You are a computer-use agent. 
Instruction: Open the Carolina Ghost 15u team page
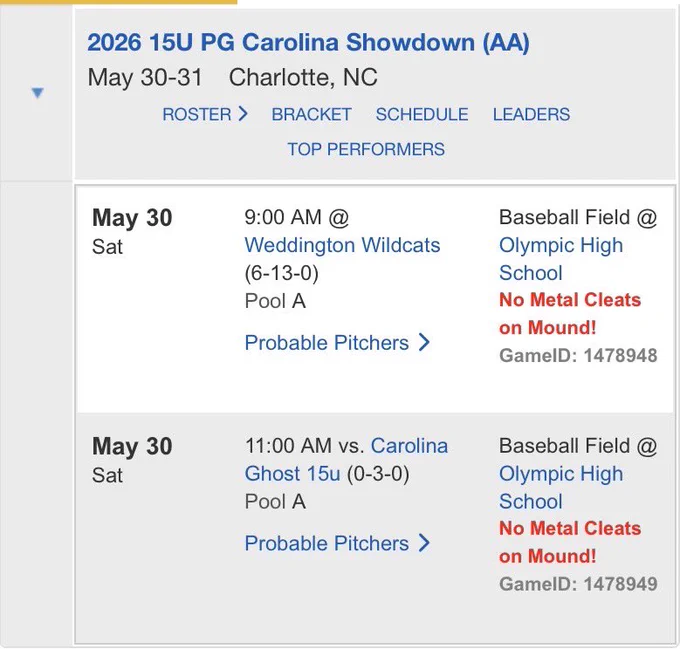[x=347, y=460]
